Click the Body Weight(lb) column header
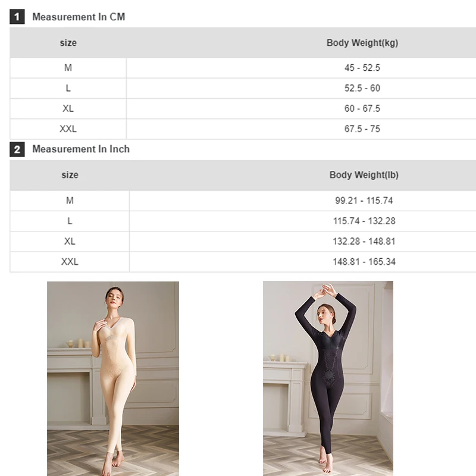Viewport: 476px width, 476px height. click(x=364, y=175)
